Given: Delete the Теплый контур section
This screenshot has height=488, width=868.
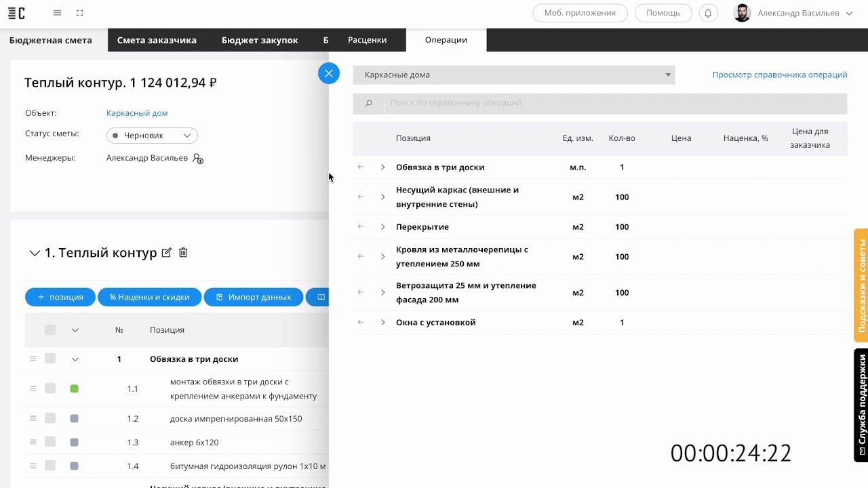Looking at the screenshot, I should point(183,253).
